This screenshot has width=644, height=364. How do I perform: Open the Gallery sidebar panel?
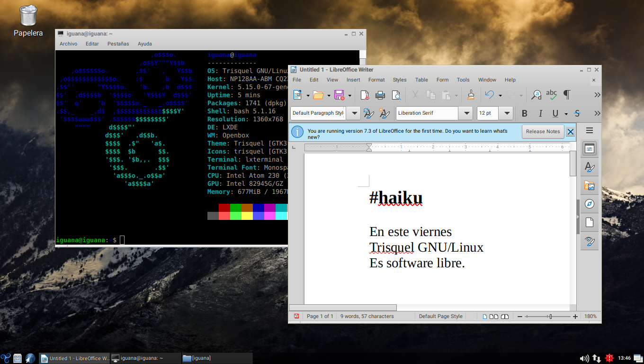pyautogui.click(x=589, y=185)
